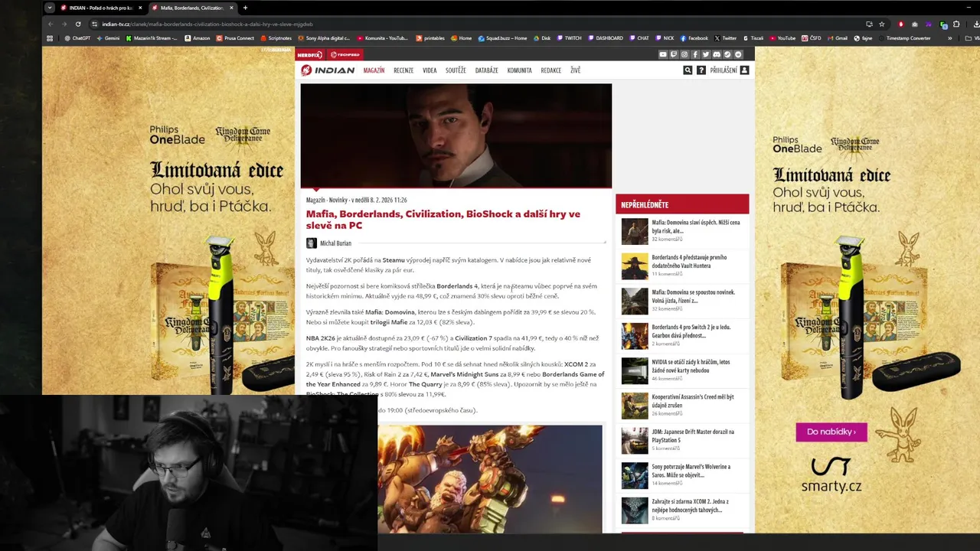The image size is (980, 551).
Task: Open the Facebook social icon in site header
Action: point(695,54)
